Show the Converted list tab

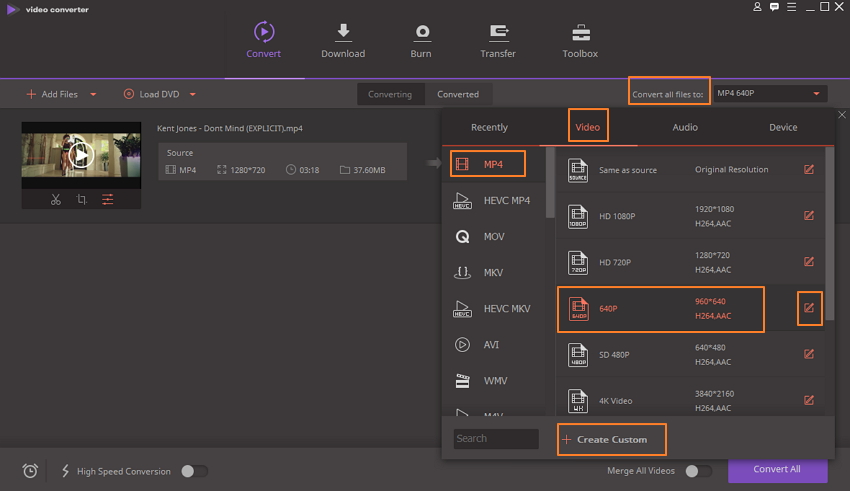(x=458, y=94)
